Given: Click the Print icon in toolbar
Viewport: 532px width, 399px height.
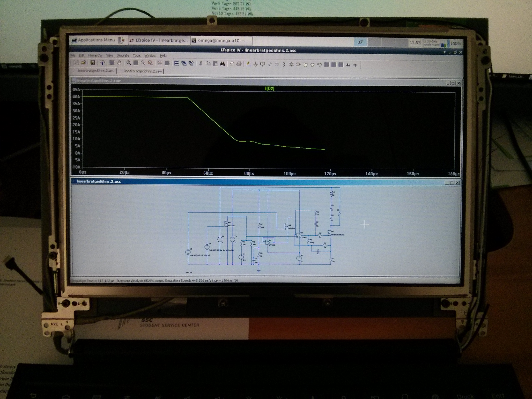Looking at the screenshot, I should 239,64.
